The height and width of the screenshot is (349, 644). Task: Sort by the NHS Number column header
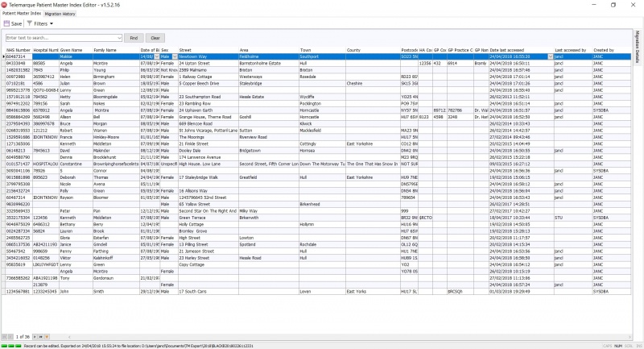tap(18, 50)
